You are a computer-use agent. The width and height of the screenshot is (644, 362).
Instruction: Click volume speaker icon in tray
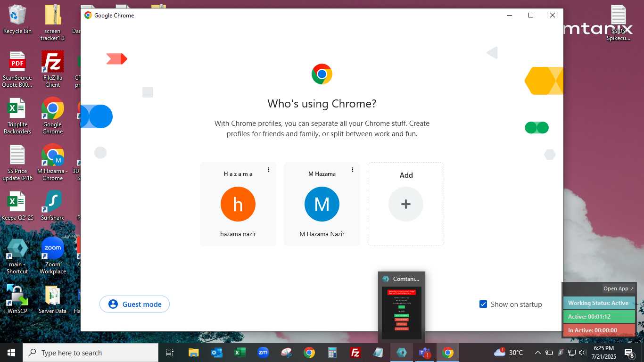[x=582, y=353]
